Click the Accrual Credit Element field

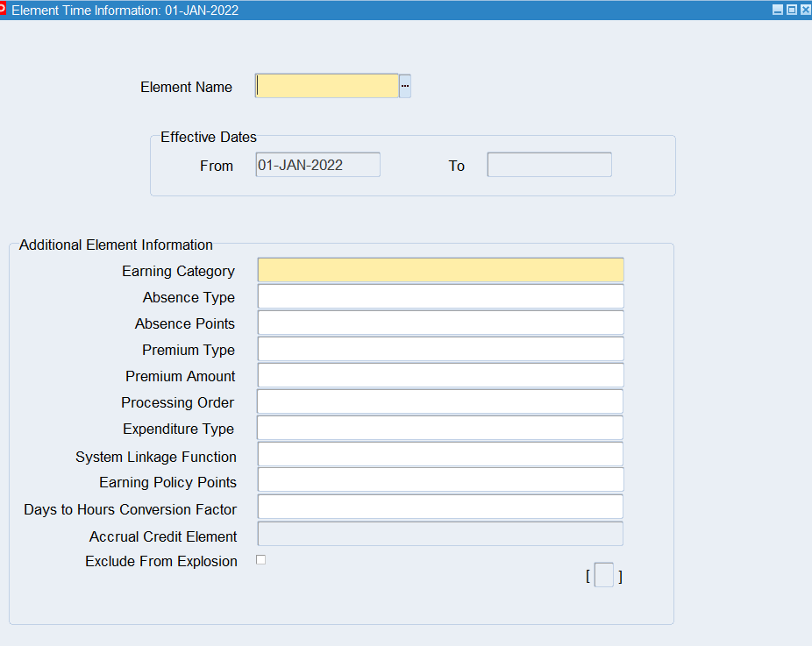pos(440,534)
